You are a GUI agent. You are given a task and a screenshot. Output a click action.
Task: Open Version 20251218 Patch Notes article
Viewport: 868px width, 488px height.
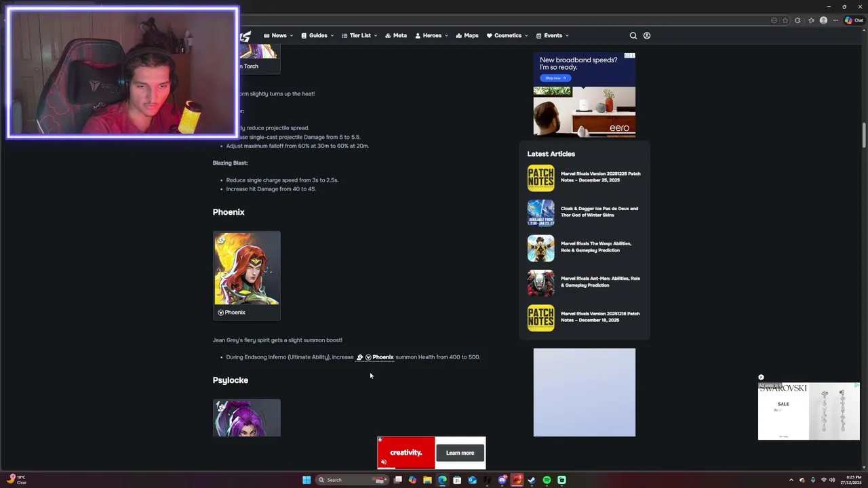(600, 317)
